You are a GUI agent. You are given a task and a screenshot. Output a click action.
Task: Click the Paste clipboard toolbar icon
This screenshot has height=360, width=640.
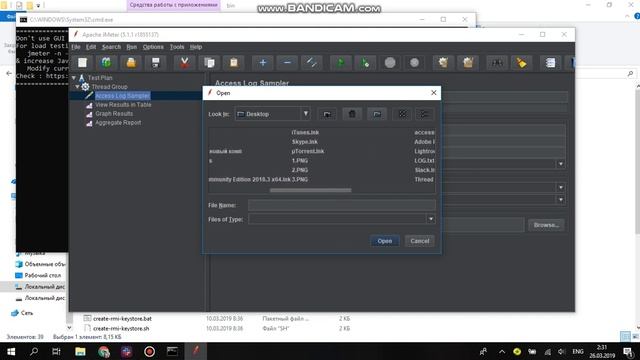[x=233, y=63]
